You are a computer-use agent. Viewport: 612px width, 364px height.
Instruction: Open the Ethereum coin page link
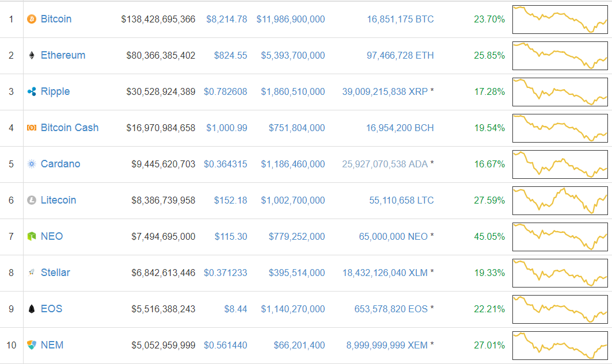[x=63, y=55]
